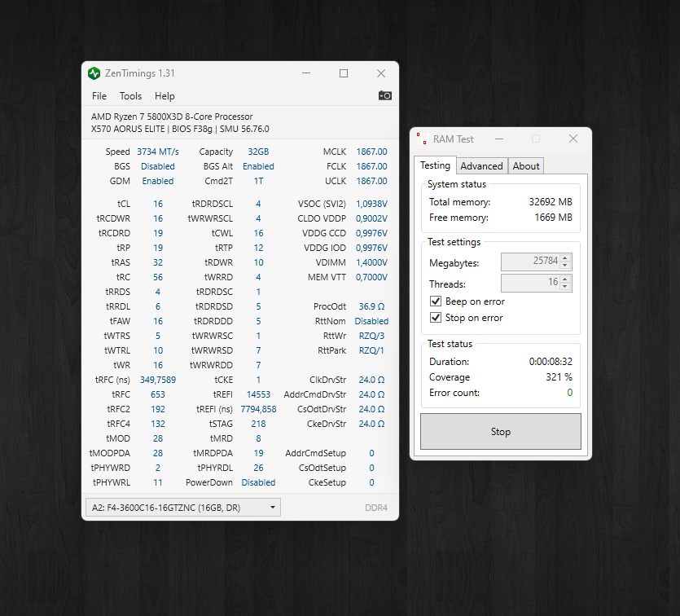Click the RttWr value RZQ/3

(x=371, y=337)
